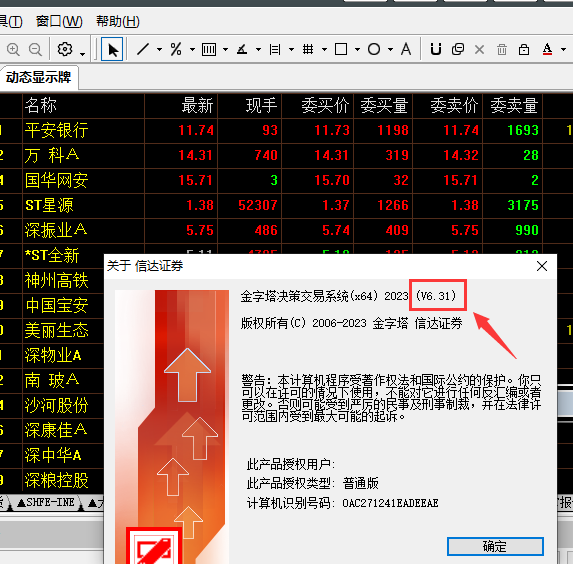Open the settings gear tool
Viewport: 573px width, 564px height.
pyautogui.click(x=65, y=49)
